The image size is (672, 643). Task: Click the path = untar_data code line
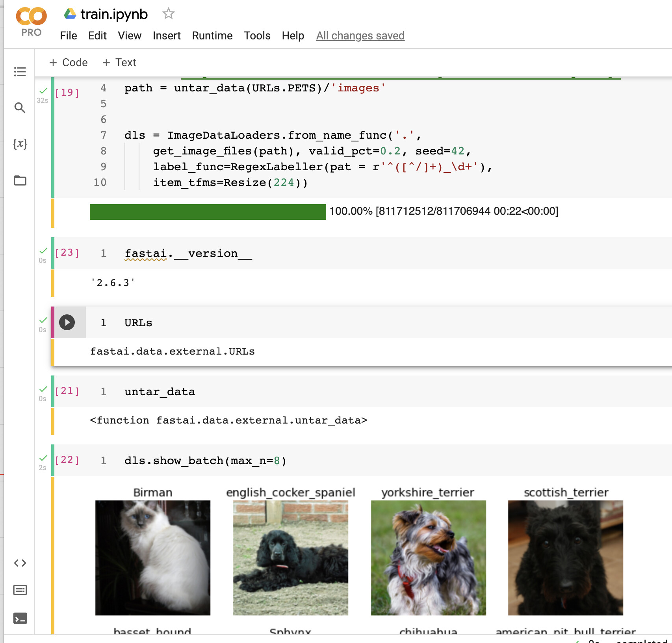pyautogui.click(x=255, y=88)
